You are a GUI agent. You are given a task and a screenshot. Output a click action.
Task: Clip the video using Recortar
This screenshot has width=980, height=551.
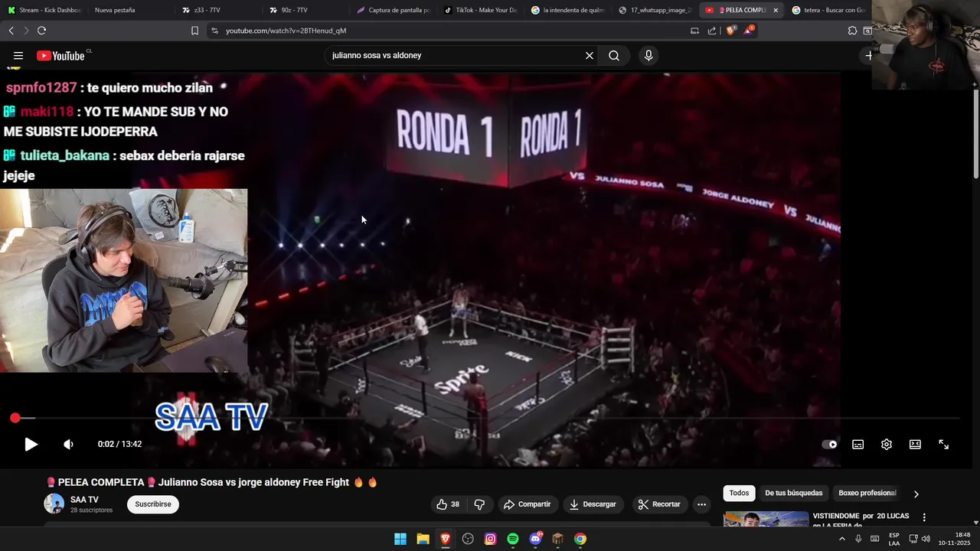click(659, 504)
